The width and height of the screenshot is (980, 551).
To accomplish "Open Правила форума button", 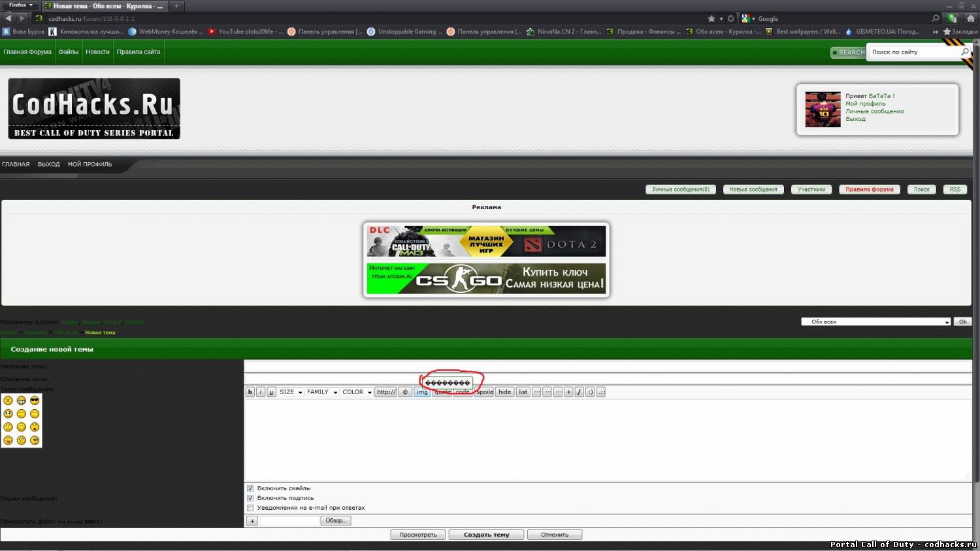I will pyautogui.click(x=870, y=190).
